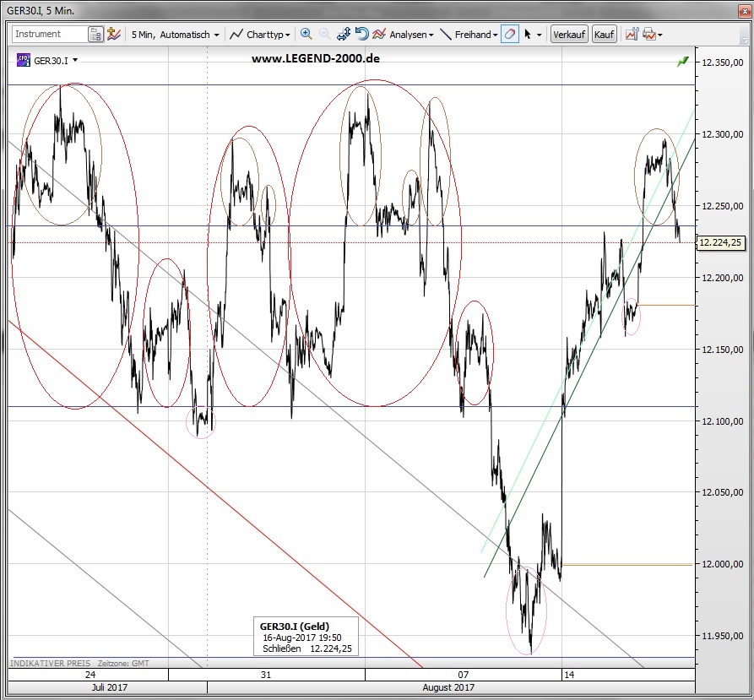Toggle the eraser tool

(510, 35)
